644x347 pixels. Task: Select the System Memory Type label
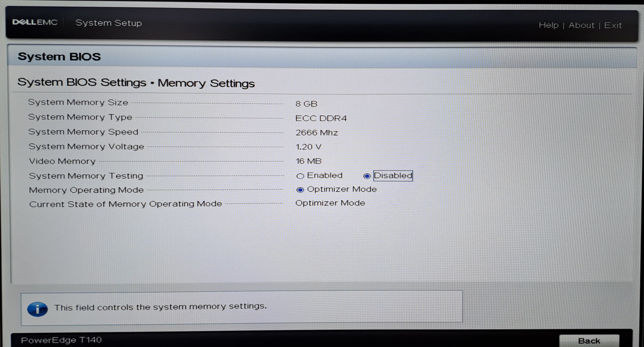click(x=80, y=117)
